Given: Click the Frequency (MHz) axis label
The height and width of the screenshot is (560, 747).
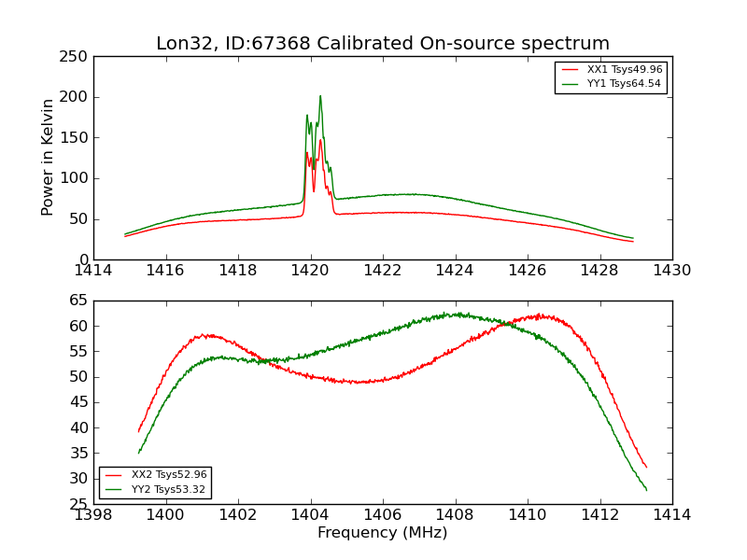Looking at the screenshot, I should (383, 532).
